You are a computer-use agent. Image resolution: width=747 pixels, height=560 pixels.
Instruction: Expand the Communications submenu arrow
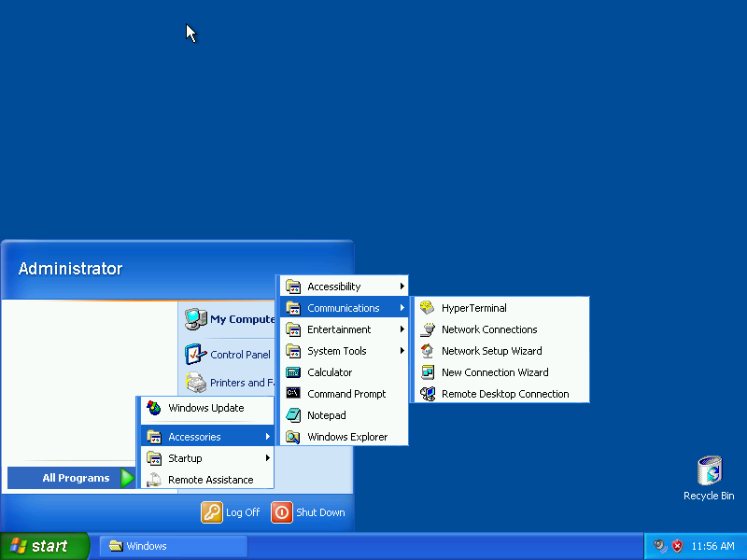[x=402, y=308]
